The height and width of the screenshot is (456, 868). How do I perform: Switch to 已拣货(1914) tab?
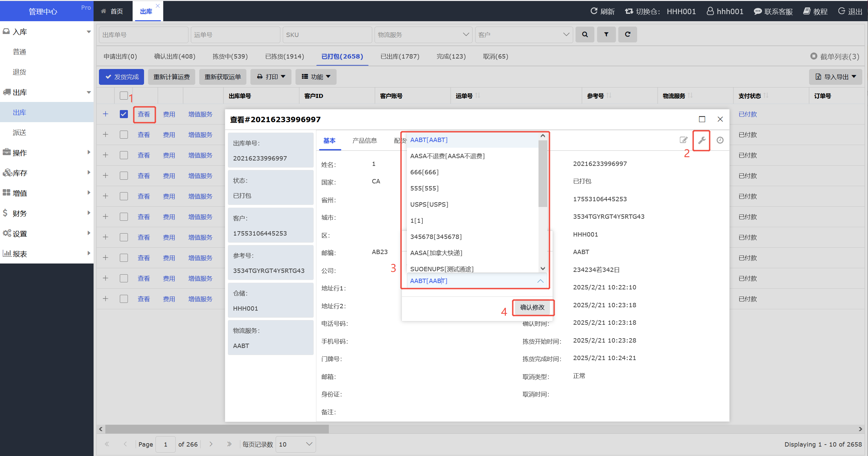click(x=284, y=56)
